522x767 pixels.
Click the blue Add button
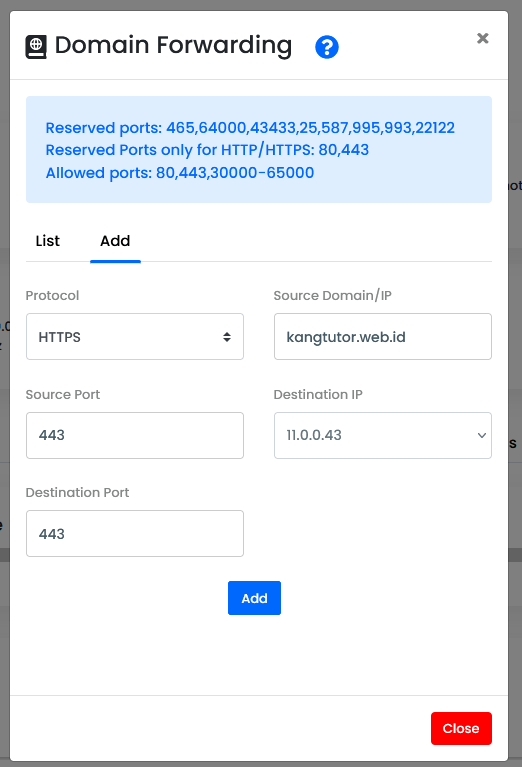pyautogui.click(x=254, y=598)
